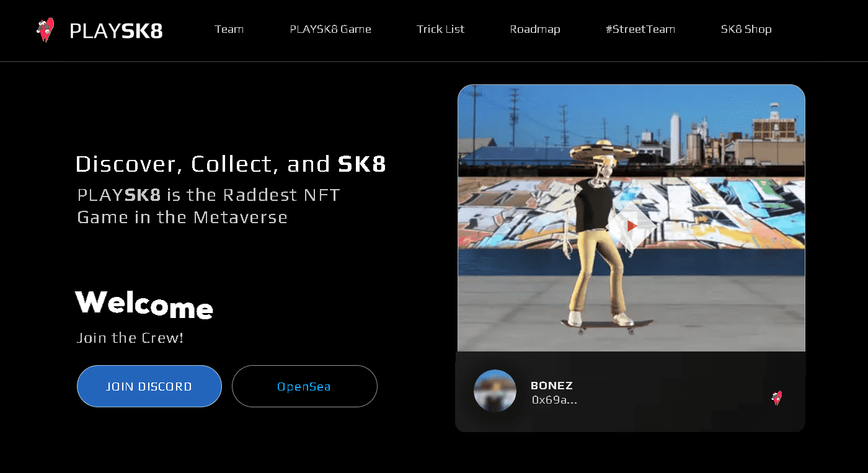The image size is (868, 473).
Task: Open the OpenSea marketplace page
Action: 304,386
